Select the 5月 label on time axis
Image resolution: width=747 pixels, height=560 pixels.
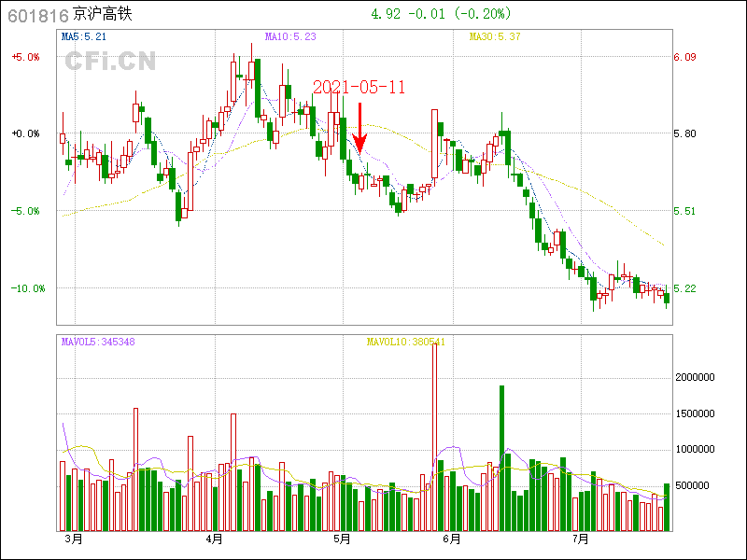342,539
